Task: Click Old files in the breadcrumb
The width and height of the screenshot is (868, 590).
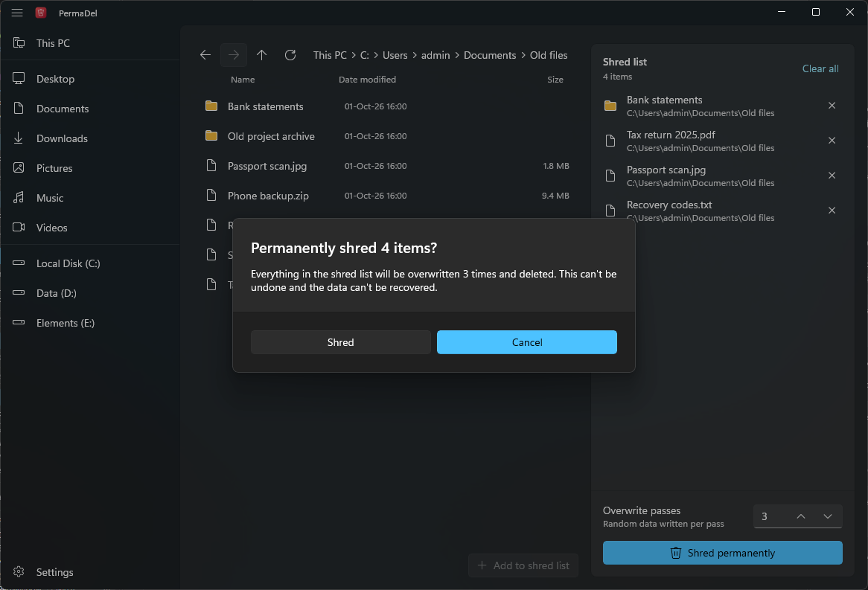Action: coord(549,55)
